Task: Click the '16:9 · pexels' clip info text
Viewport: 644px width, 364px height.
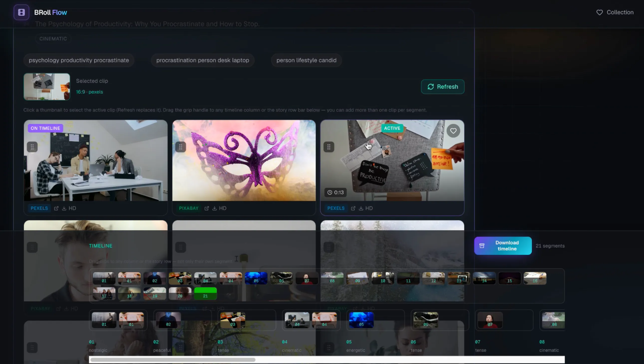Action: point(90,92)
